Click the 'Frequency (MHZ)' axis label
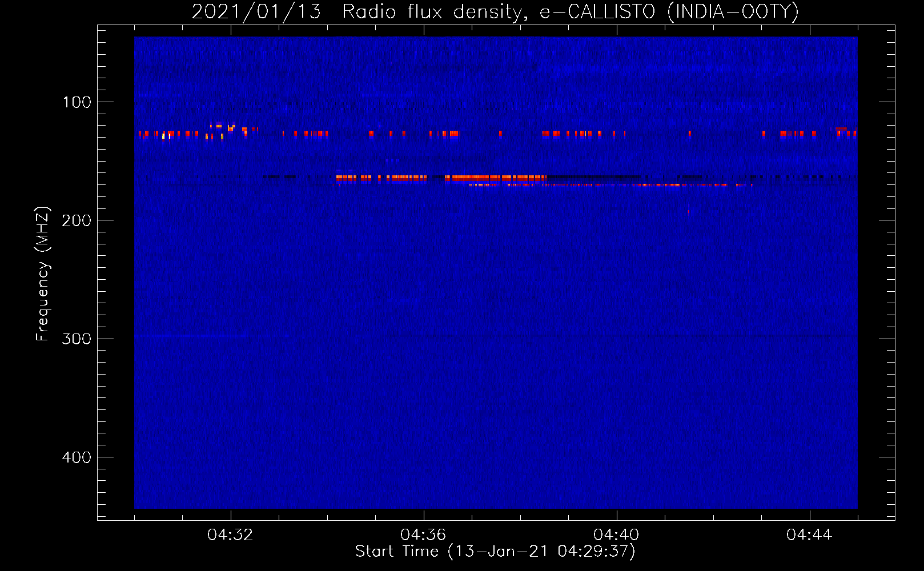 [43, 274]
